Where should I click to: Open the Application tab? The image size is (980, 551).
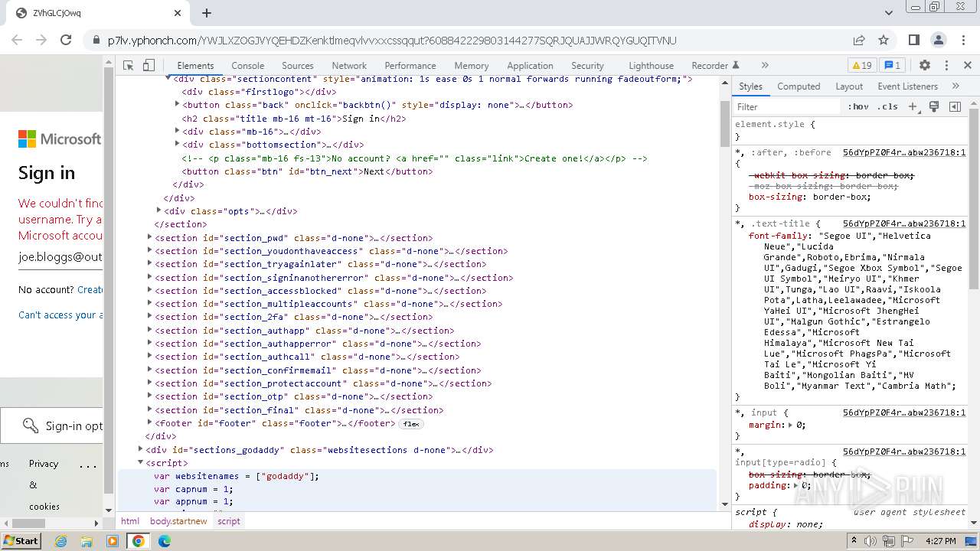tap(530, 66)
